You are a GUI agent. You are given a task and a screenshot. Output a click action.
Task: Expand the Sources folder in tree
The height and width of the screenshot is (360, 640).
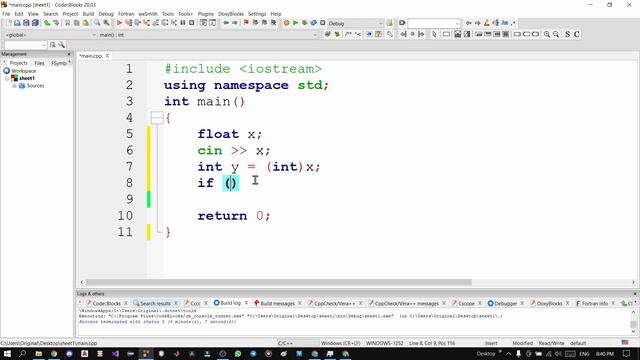14,86
